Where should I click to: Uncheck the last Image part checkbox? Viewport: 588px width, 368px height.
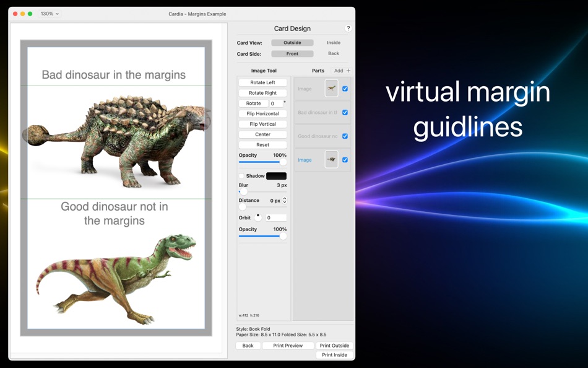345,160
